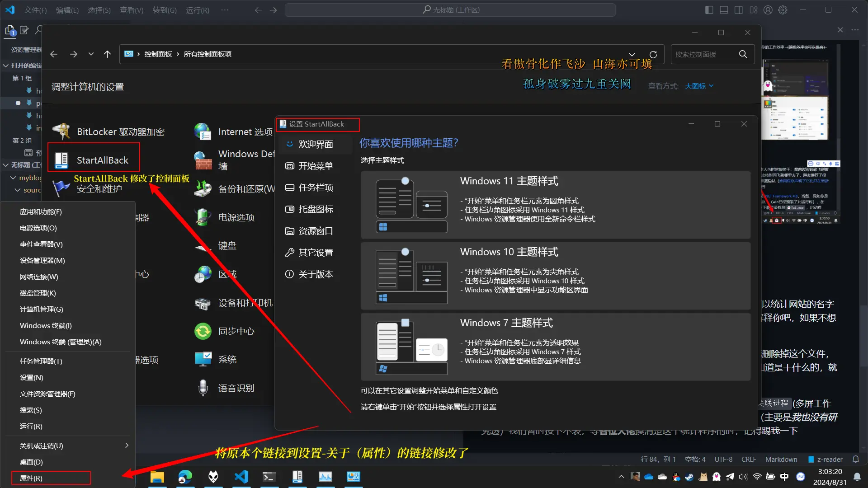
Task: Click the blue OneDrive tray icon
Action: coord(649,477)
